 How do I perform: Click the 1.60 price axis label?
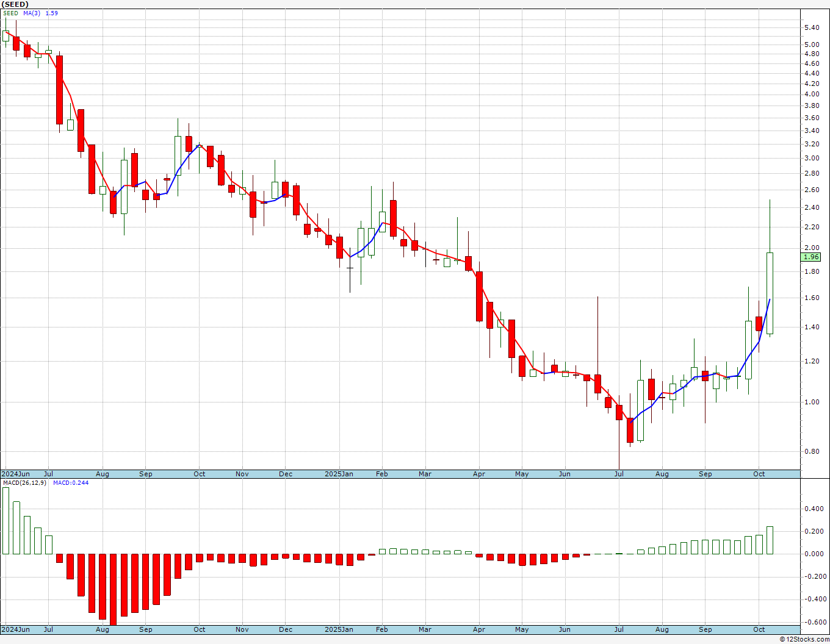[812, 298]
